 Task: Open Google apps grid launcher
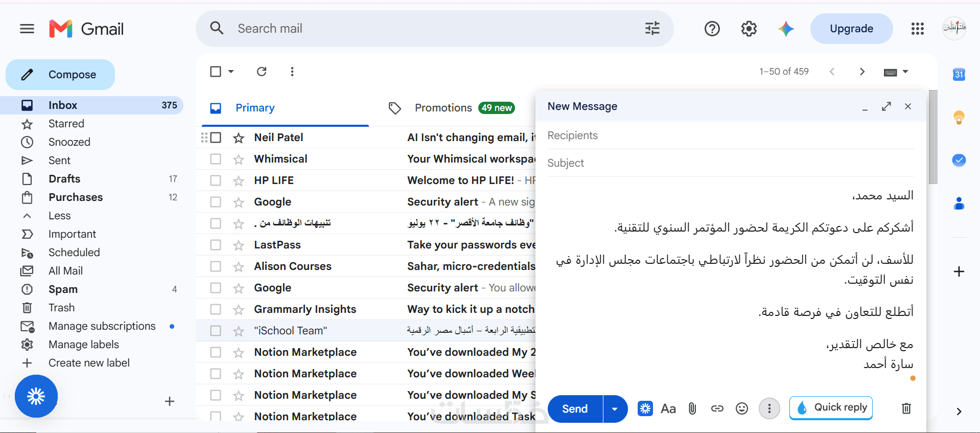[918, 29]
